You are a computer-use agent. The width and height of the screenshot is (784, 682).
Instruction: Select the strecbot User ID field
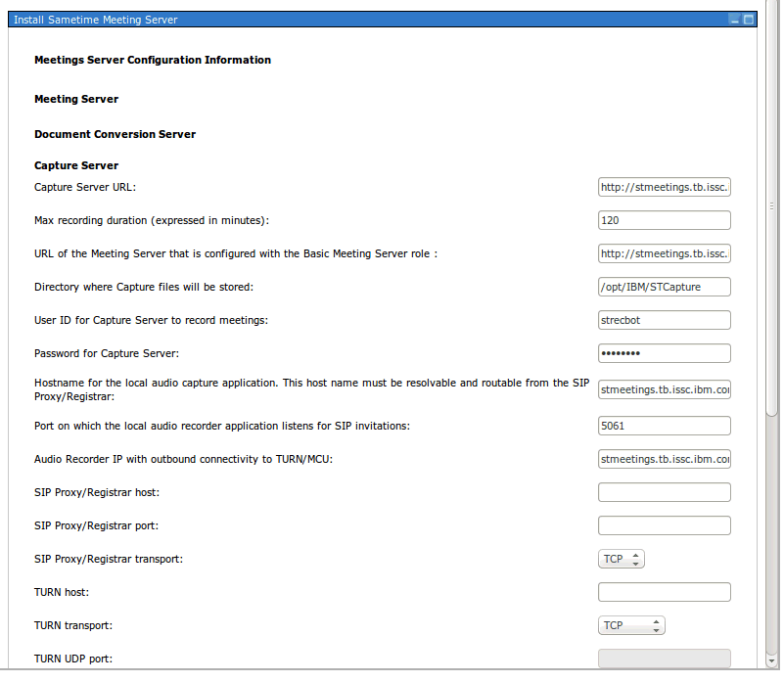click(664, 320)
